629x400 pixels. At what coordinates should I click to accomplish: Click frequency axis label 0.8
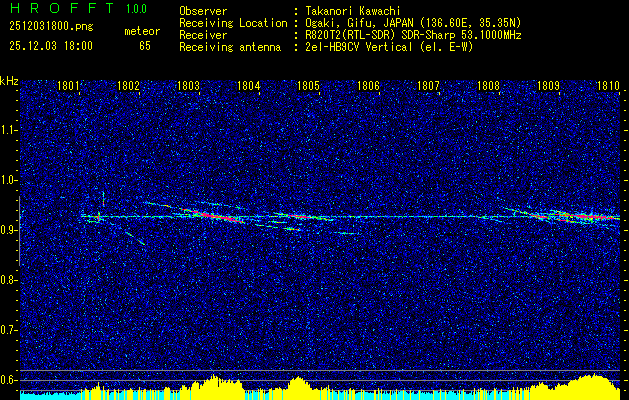click(x=8, y=280)
